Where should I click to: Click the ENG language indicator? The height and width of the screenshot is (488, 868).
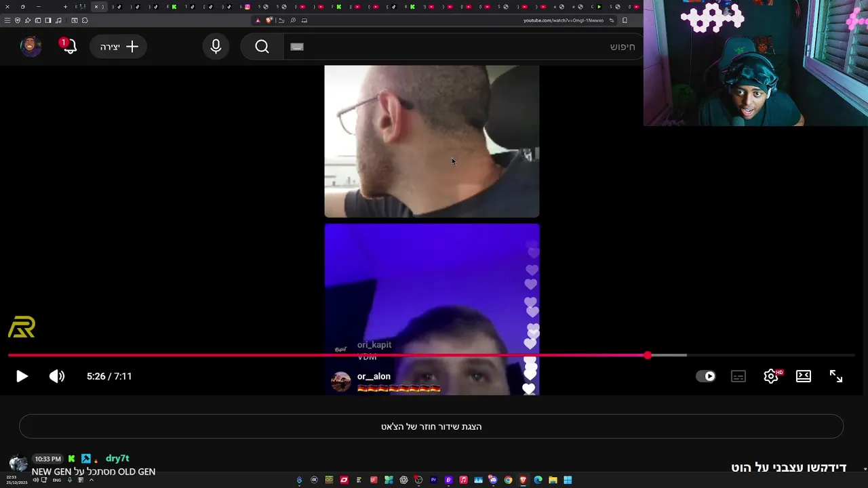pos(57,480)
